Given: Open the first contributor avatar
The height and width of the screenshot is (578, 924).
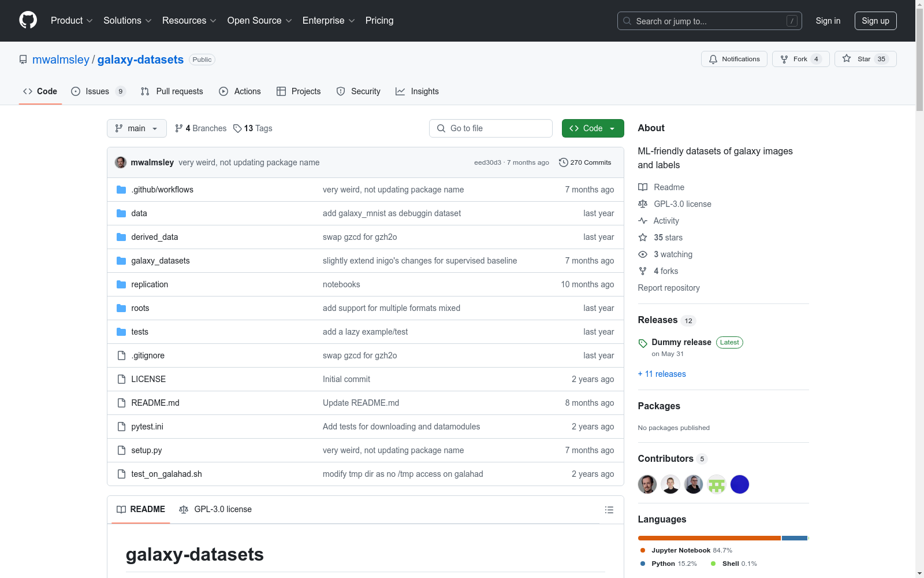Looking at the screenshot, I should (x=647, y=484).
